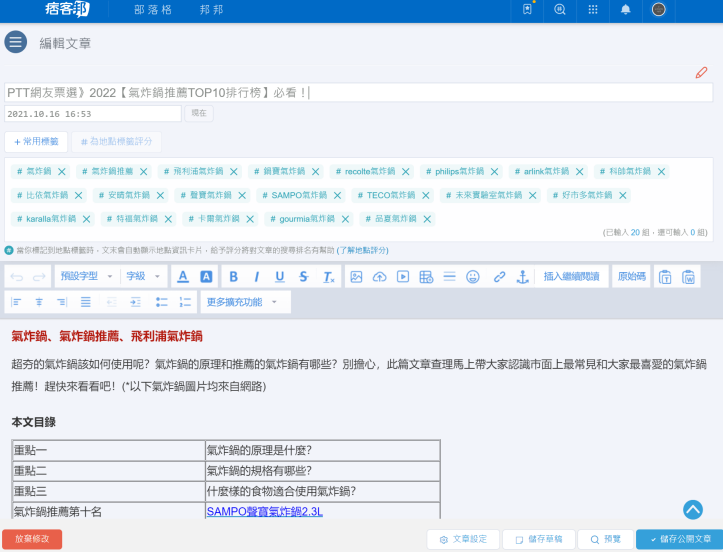723x552 pixels.
Task: Insert a hyperlink
Action: tap(499, 277)
